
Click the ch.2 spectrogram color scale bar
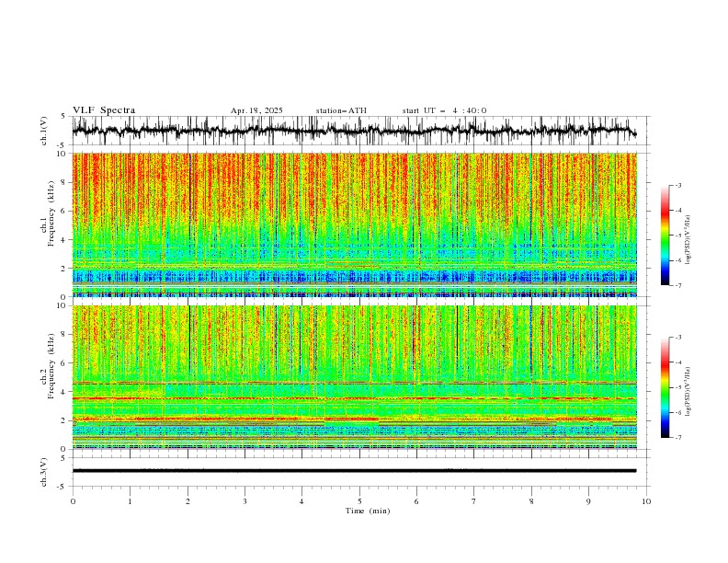665,387
